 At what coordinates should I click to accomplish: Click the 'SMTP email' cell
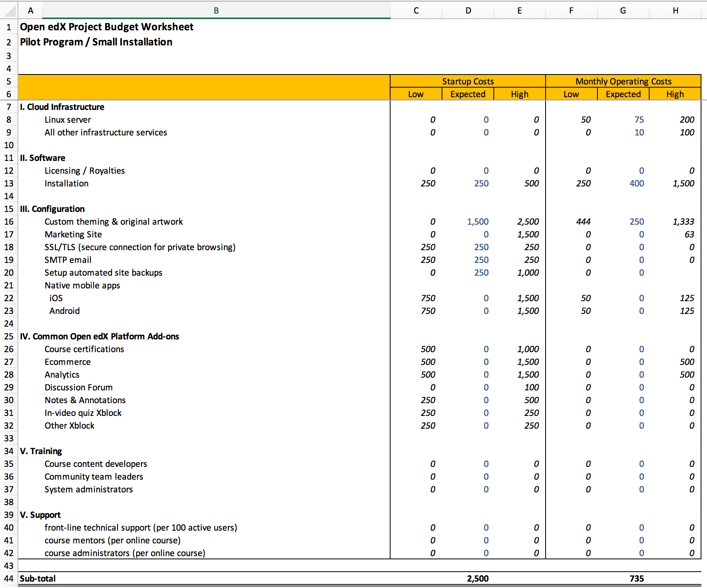click(x=68, y=260)
